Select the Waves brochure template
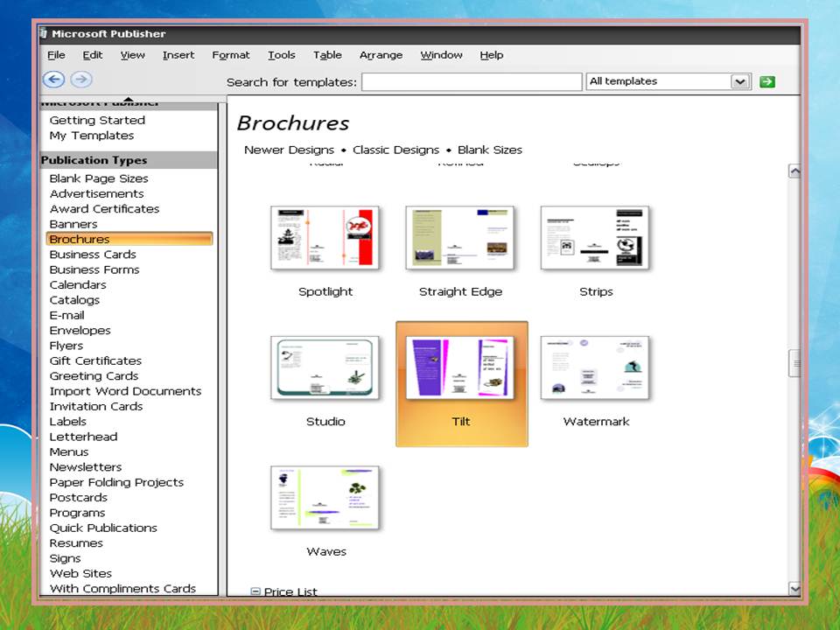The width and height of the screenshot is (840, 630). pos(325,498)
